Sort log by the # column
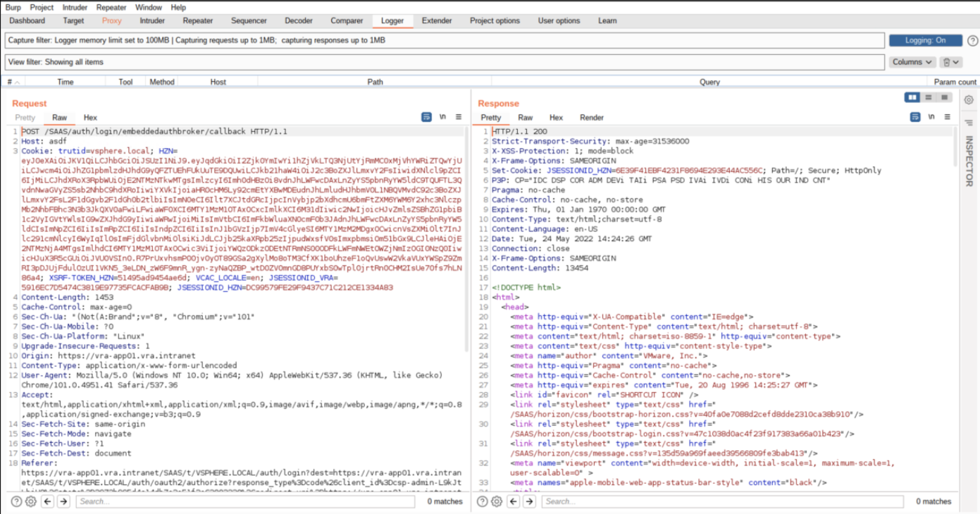 [13, 82]
